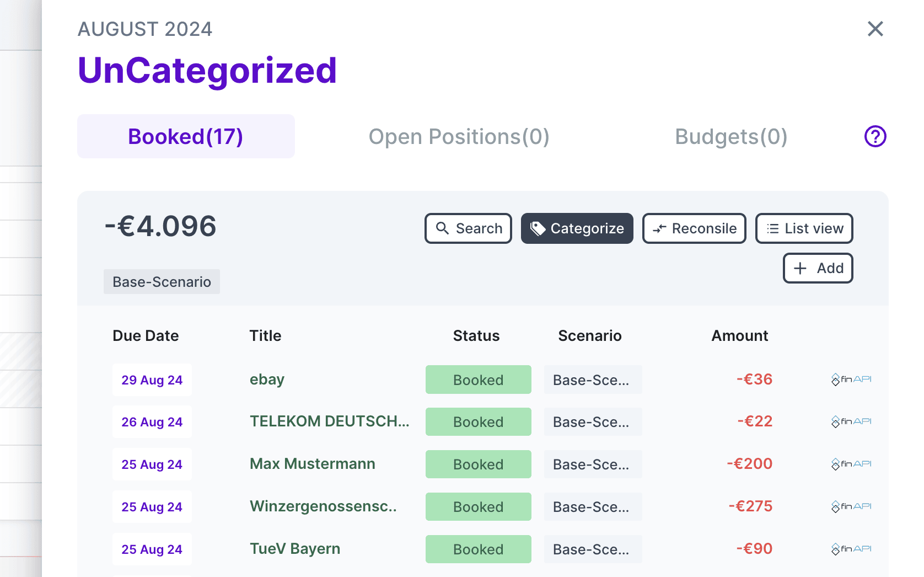Click Booked status of TELEKOM row
Screen dimensions: 924x577
pos(478,422)
